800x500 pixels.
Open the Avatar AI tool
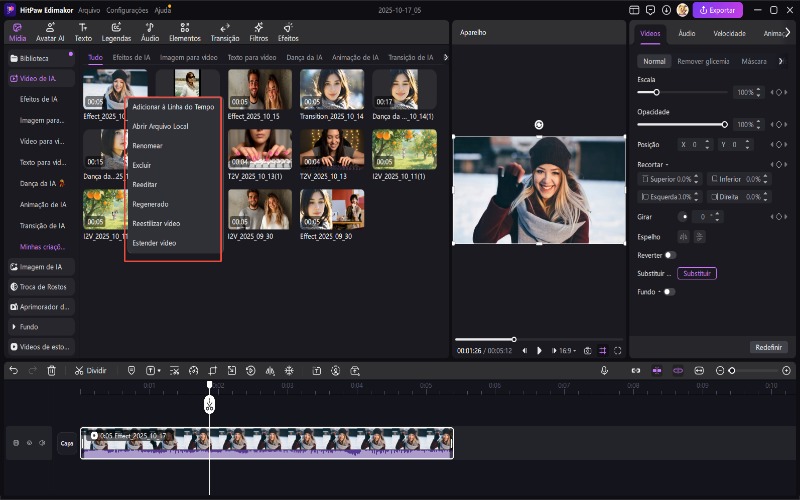pos(50,32)
